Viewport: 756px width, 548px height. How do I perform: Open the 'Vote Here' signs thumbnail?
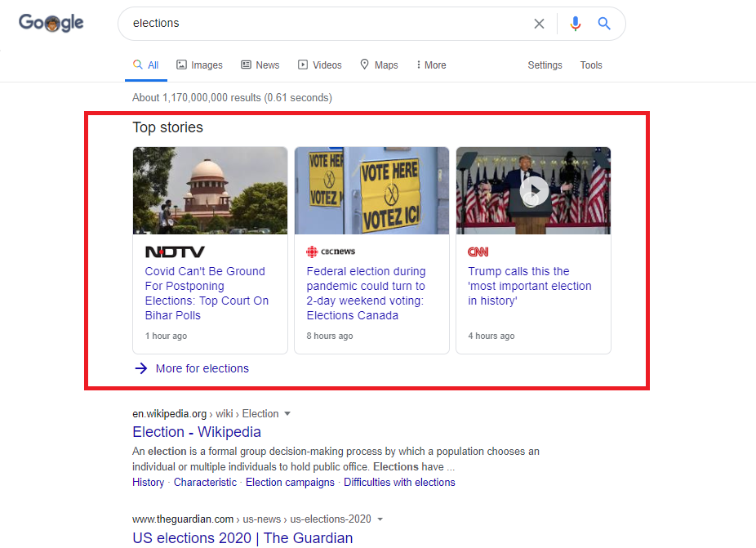click(x=371, y=190)
